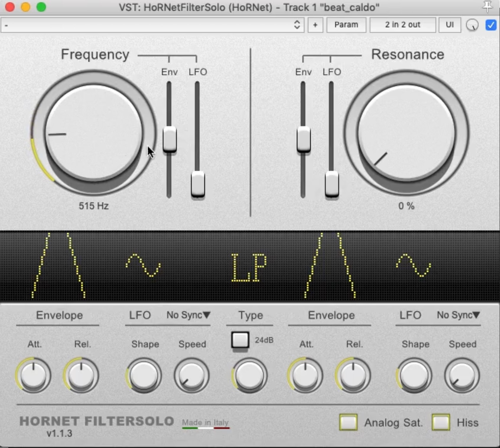Click the Frequency envelope Att. knob
This screenshot has width=500, height=448.
[33, 375]
